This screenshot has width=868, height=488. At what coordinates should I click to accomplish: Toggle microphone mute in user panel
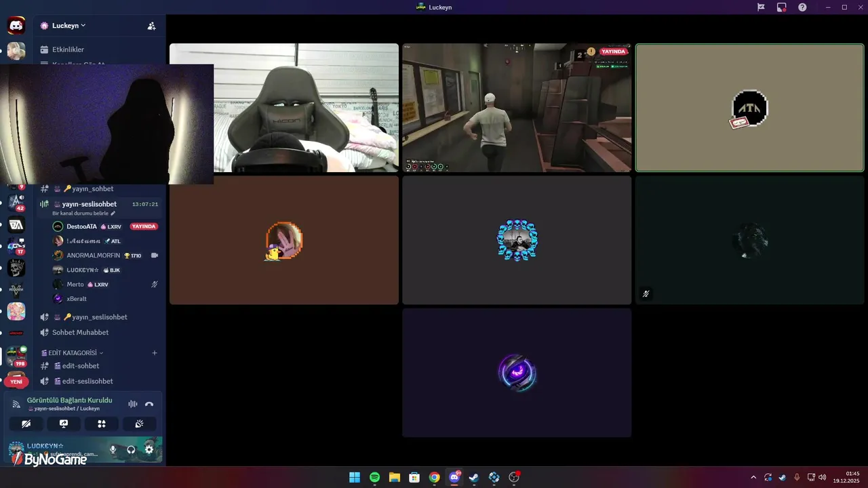113,449
